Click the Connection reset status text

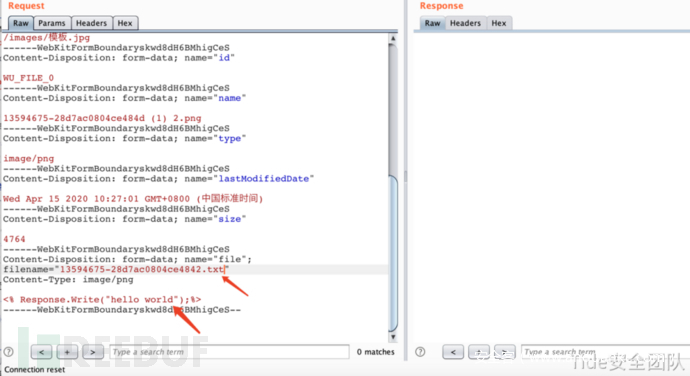(x=35, y=370)
